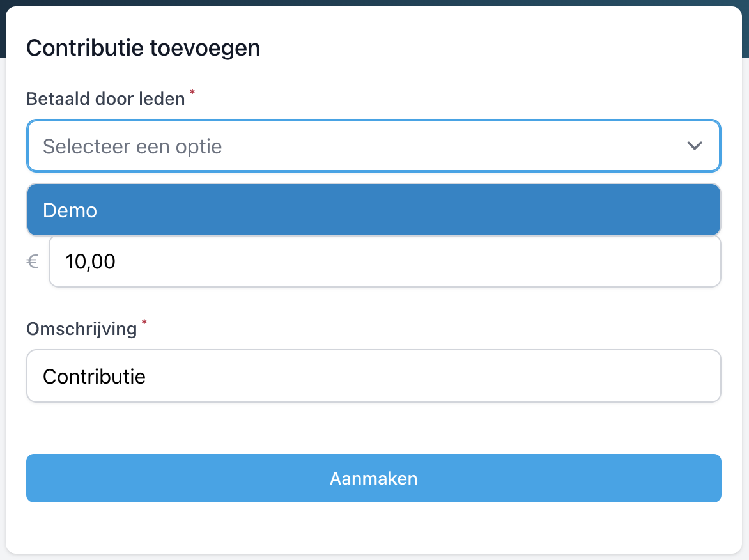Click the red asterisk beside Betaald door leden
The height and width of the screenshot is (560, 749).
192,93
